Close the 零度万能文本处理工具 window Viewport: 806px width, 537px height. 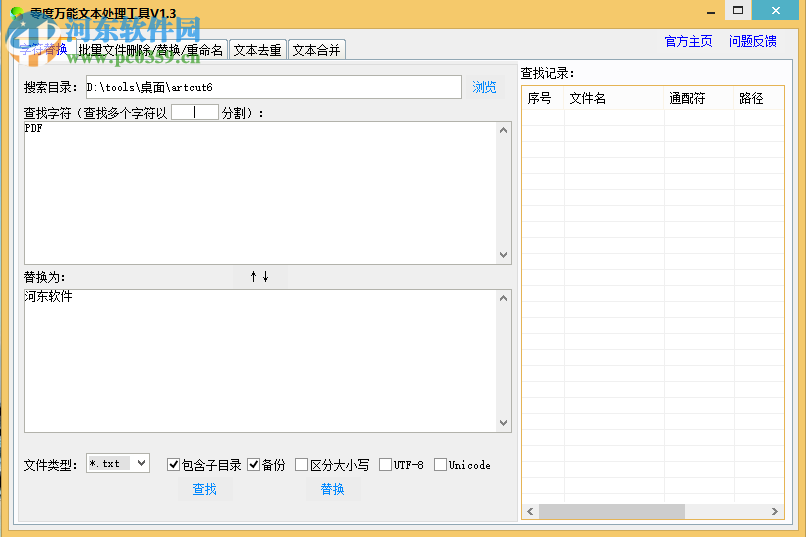click(776, 10)
